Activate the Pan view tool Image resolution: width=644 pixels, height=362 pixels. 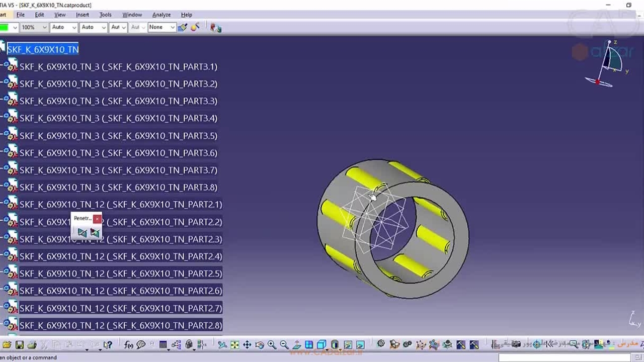point(247,345)
